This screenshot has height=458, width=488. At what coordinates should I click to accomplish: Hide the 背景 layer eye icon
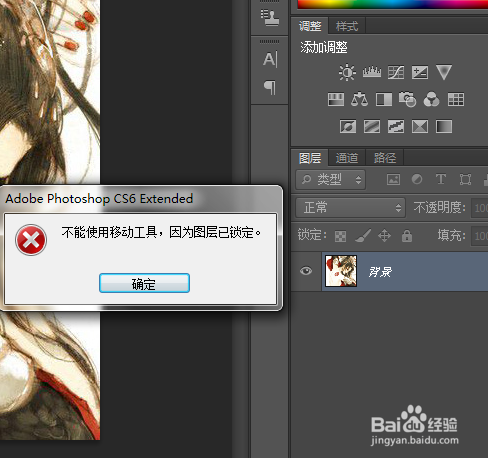click(x=306, y=271)
